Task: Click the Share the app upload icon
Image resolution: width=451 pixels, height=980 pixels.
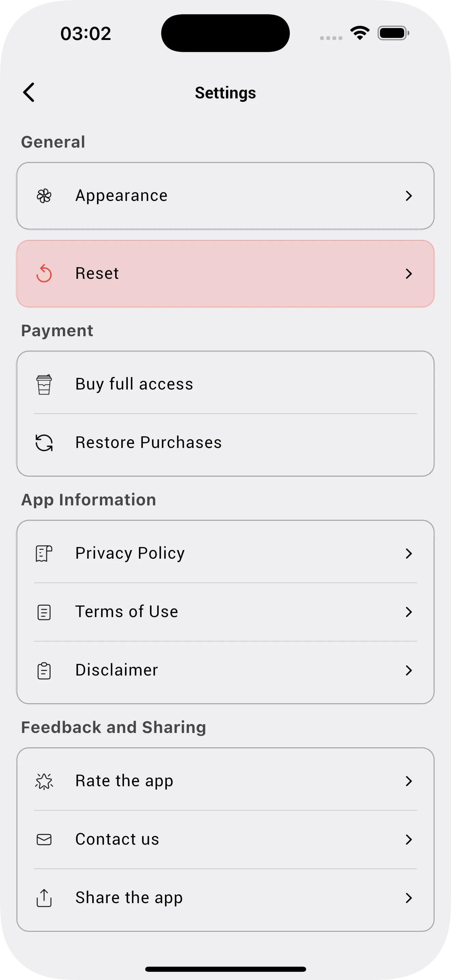Action: pyautogui.click(x=44, y=898)
